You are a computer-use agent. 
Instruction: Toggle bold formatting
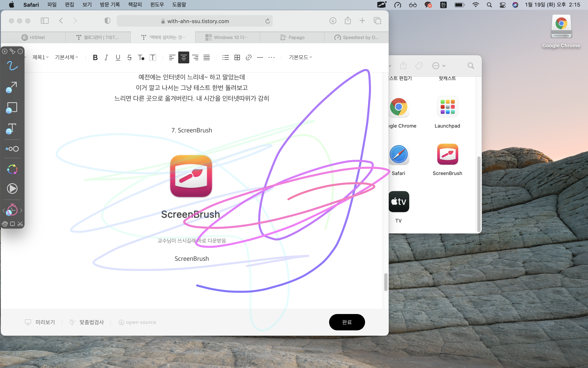click(x=95, y=57)
